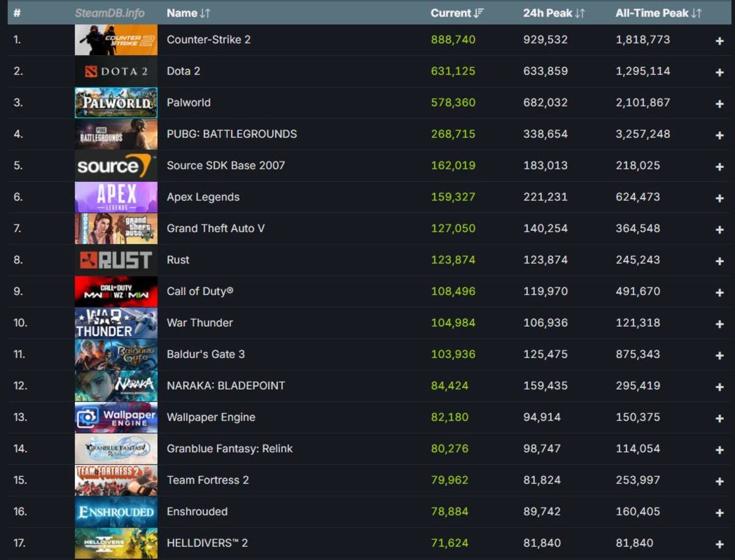This screenshot has height=560, width=735.
Task: Open the Rust name link
Action: coord(178,260)
